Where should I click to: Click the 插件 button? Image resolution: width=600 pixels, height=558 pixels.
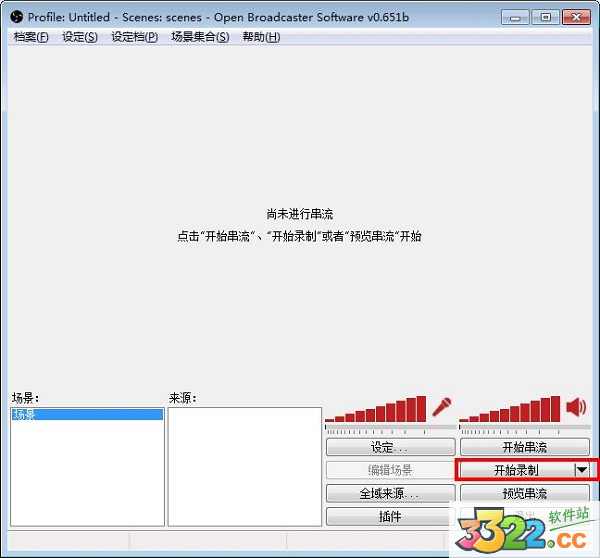pos(389,517)
